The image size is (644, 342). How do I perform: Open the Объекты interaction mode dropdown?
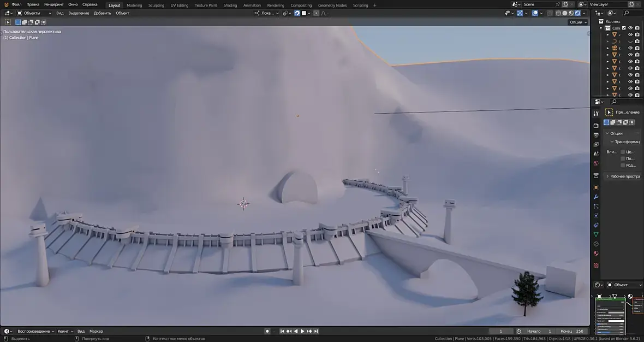coord(34,13)
